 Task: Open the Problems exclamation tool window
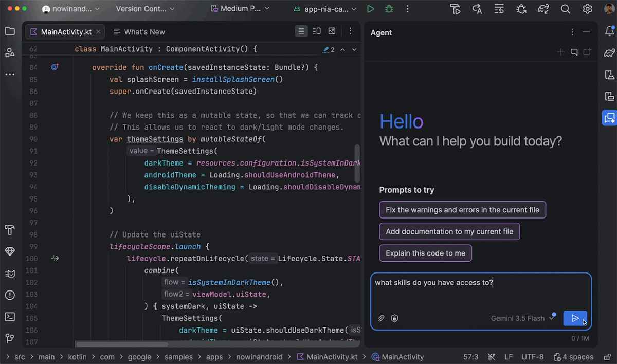coord(10,295)
